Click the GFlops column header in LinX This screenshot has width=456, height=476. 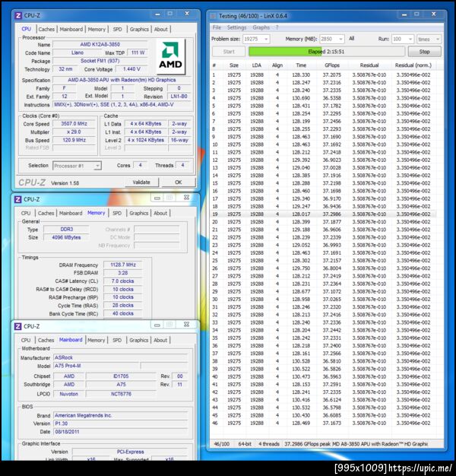[x=332, y=65]
